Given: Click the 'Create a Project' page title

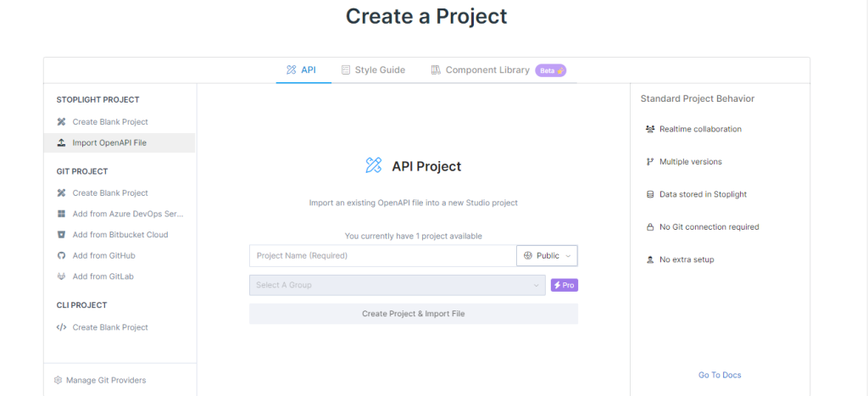Looking at the screenshot, I should coord(426,16).
